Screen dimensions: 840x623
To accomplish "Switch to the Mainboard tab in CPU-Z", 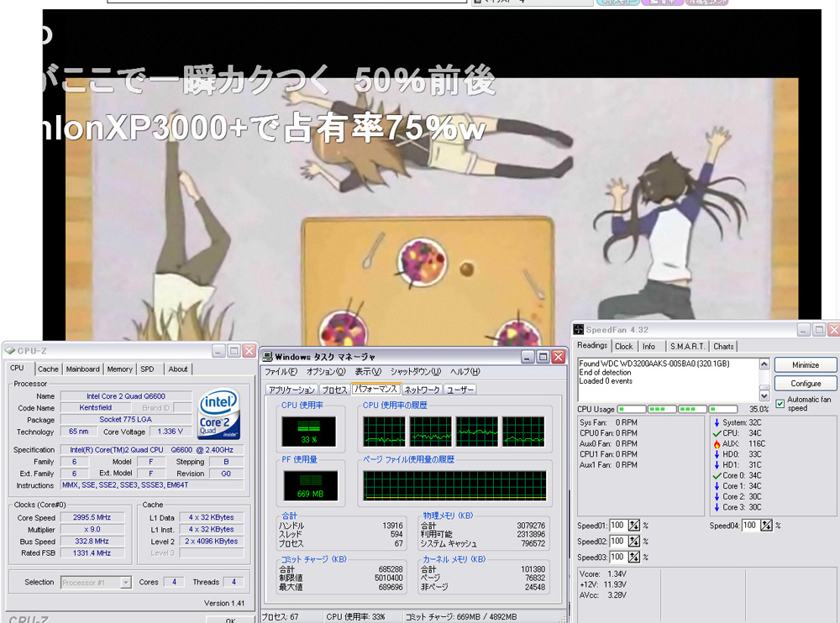I will coord(83,369).
